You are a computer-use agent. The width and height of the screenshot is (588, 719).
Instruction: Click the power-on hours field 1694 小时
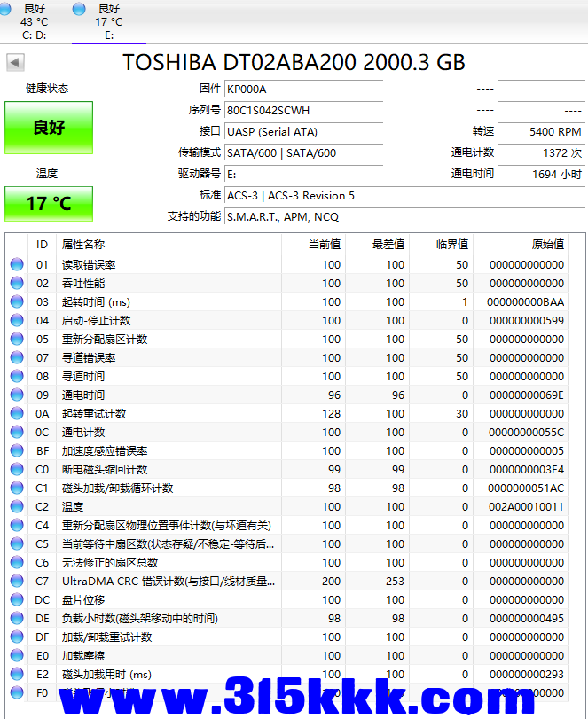point(541,174)
